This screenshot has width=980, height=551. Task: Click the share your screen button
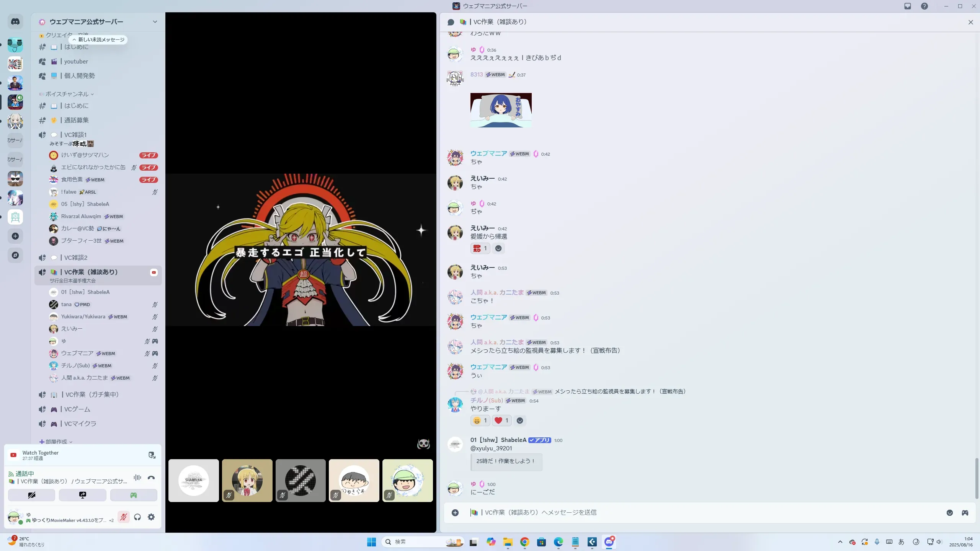(x=82, y=495)
